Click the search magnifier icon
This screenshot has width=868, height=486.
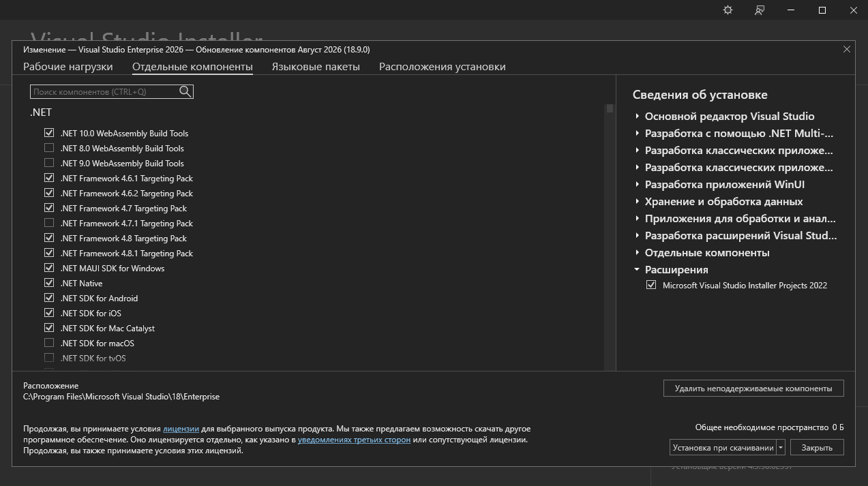(x=185, y=91)
